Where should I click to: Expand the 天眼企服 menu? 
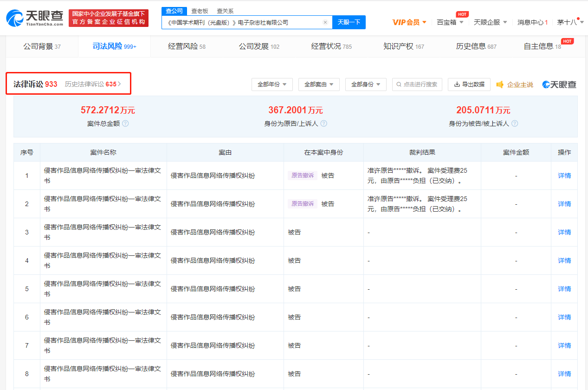[491, 22]
